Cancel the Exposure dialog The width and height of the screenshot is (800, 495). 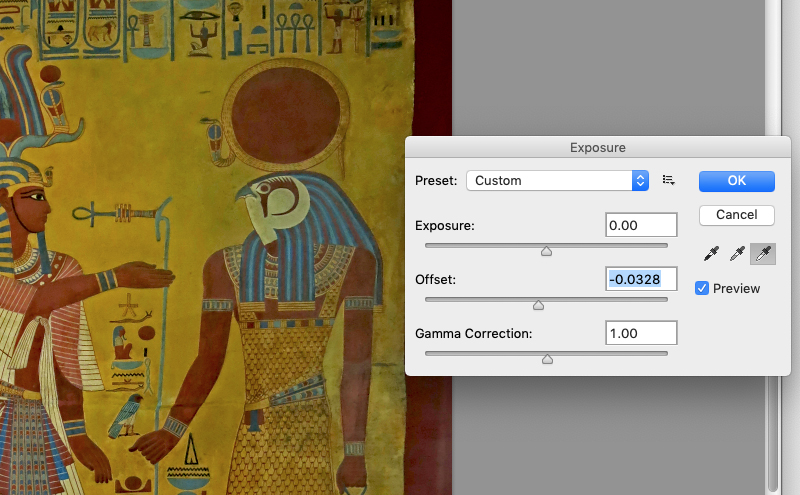coord(737,215)
